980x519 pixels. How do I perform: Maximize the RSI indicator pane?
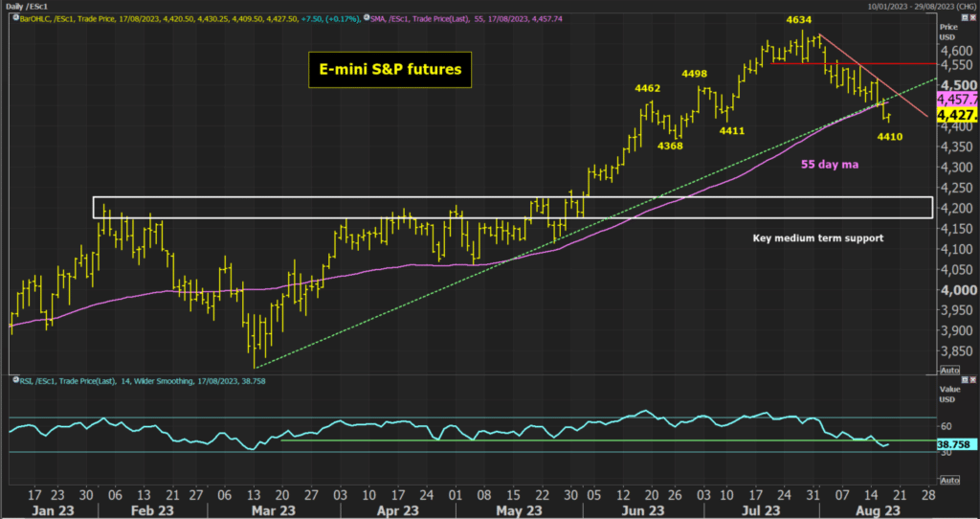965,379
